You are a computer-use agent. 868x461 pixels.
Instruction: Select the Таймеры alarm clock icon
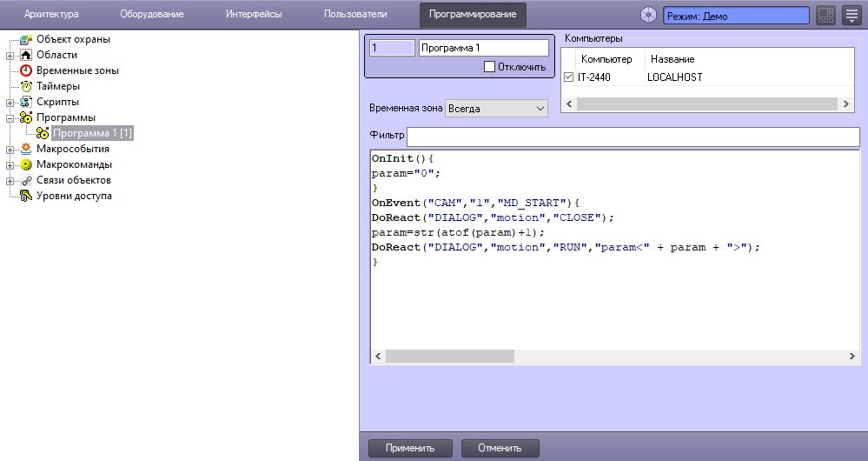(x=26, y=86)
